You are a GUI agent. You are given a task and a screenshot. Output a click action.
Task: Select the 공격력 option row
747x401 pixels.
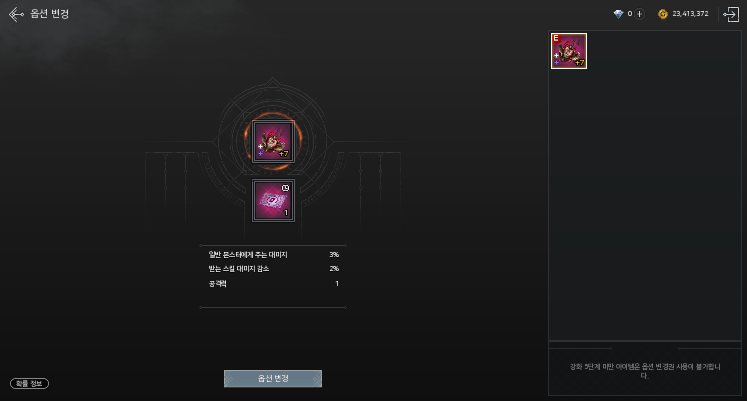pyautogui.click(x=273, y=283)
